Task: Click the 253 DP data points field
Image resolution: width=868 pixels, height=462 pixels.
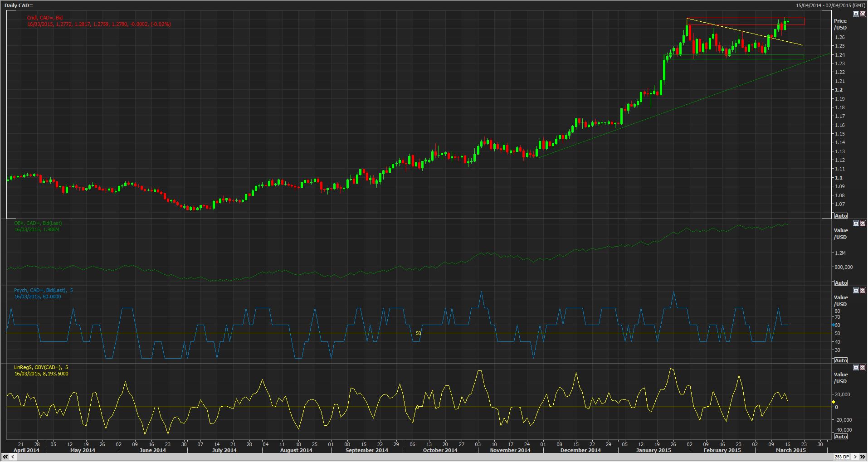Action: (x=841, y=457)
